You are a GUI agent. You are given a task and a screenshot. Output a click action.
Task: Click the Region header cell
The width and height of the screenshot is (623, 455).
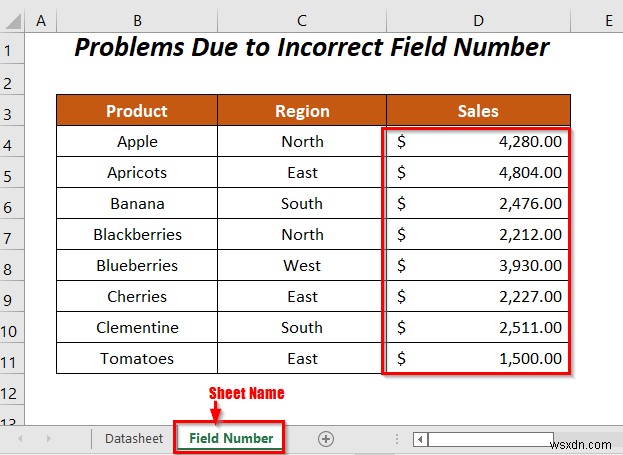(x=302, y=111)
